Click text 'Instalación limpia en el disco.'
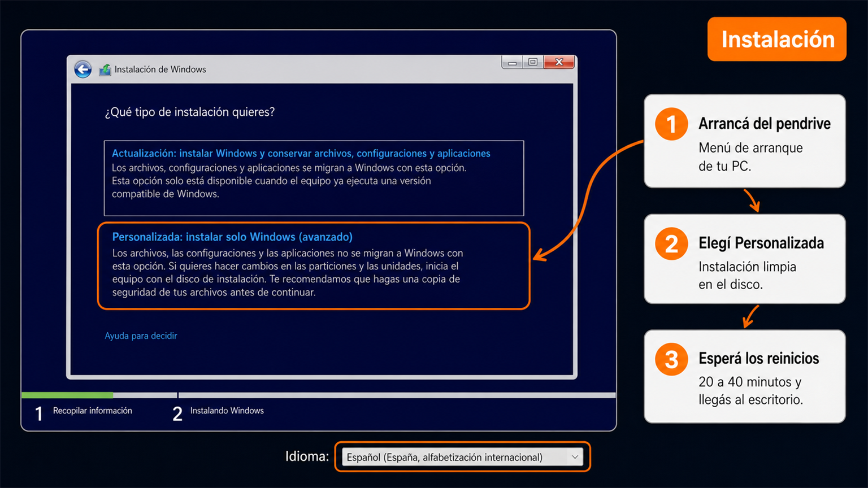The width and height of the screenshot is (868, 488). coord(748,276)
